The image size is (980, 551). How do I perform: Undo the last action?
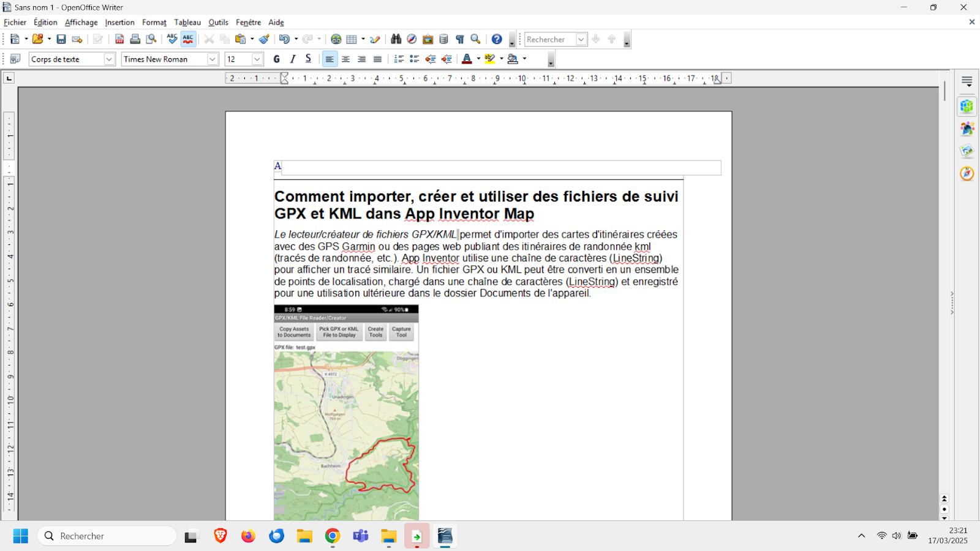[x=284, y=39]
